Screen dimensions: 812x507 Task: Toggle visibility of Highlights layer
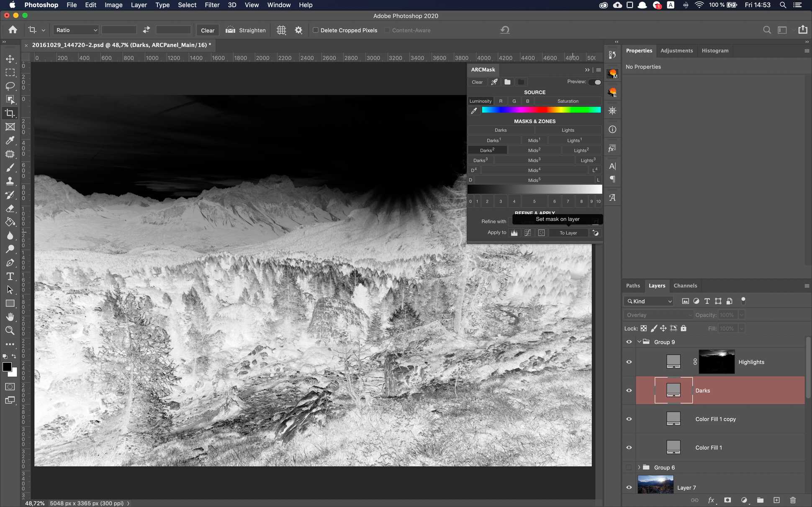(629, 361)
